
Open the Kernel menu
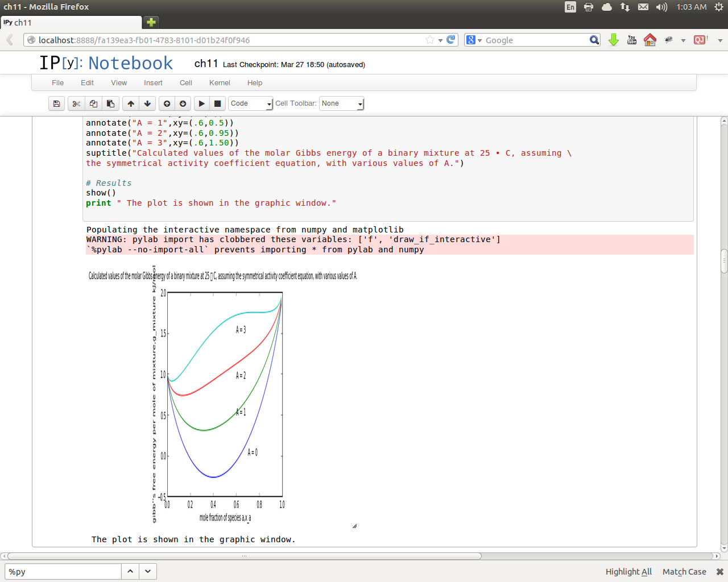point(220,82)
